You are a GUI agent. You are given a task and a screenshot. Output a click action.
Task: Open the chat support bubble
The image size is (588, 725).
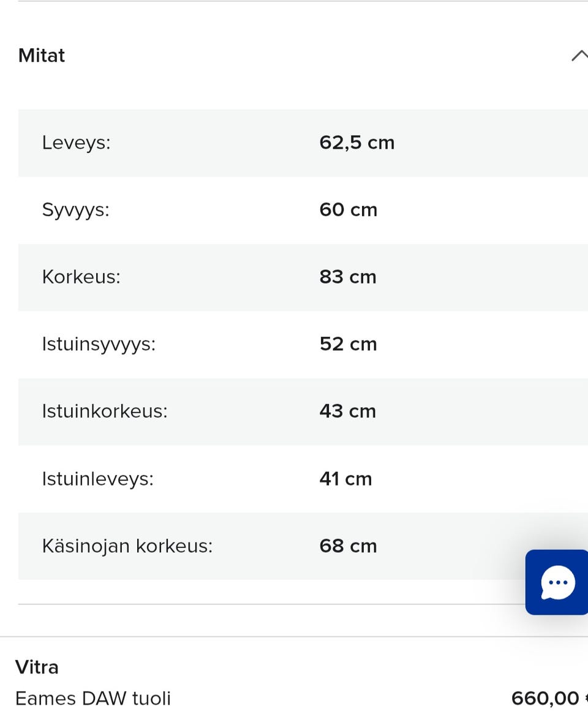pyautogui.click(x=557, y=582)
